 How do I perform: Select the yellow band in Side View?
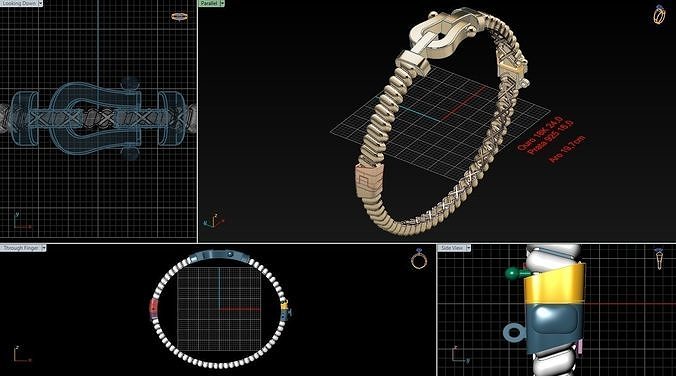click(554, 285)
